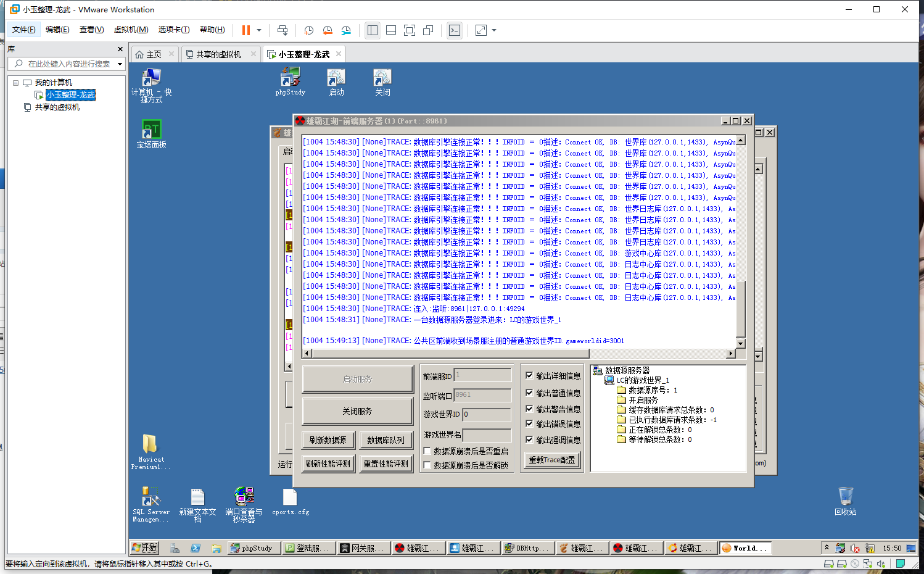Viewport: 924px width, 574px height.
Task: Toggle the library sidebar view icon
Action: [x=373, y=30]
